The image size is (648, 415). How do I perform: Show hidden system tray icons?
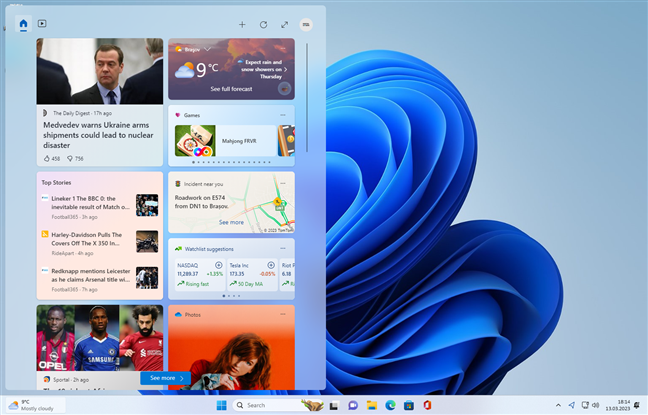click(x=558, y=405)
